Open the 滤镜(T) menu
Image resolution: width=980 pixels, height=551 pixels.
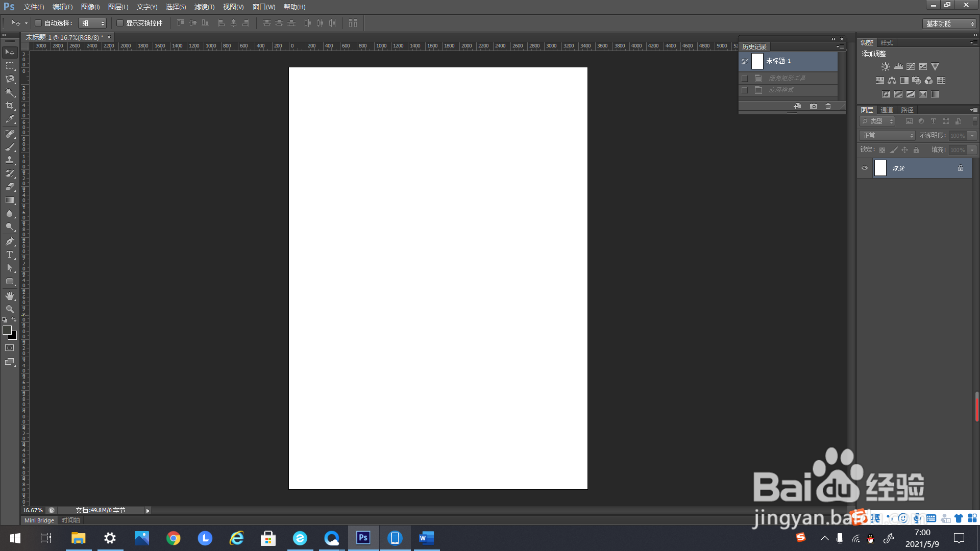(x=204, y=7)
